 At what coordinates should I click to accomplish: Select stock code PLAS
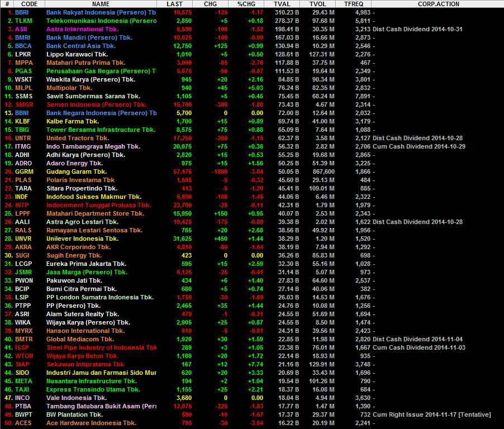(x=23, y=180)
